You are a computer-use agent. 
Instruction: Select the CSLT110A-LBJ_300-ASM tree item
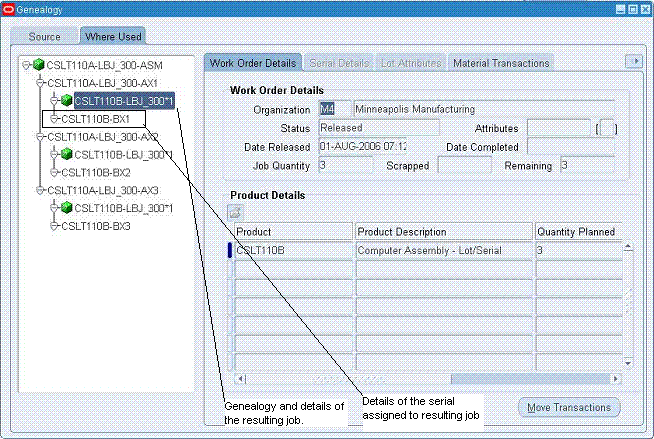click(x=104, y=65)
